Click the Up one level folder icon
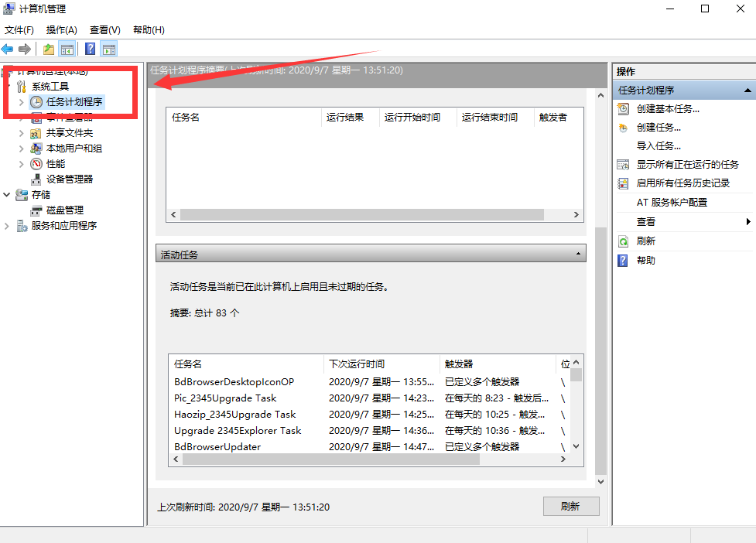 coord(49,50)
